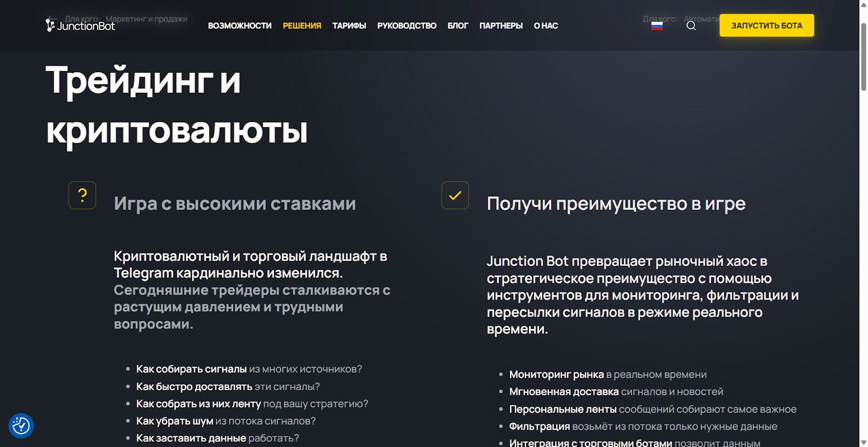Open the ВОЗМОЖНОСТИ menu item

(x=240, y=25)
